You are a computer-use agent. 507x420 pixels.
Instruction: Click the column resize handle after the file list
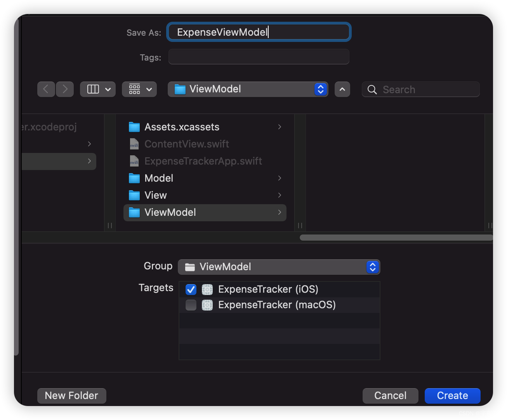pyautogui.click(x=300, y=226)
